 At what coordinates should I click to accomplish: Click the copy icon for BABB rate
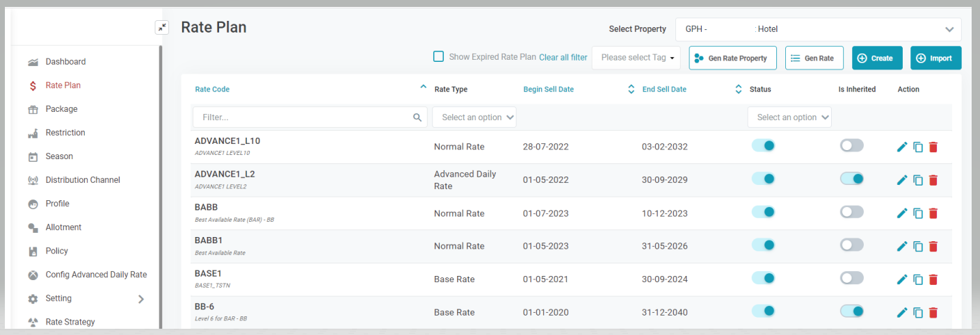pyautogui.click(x=918, y=213)
